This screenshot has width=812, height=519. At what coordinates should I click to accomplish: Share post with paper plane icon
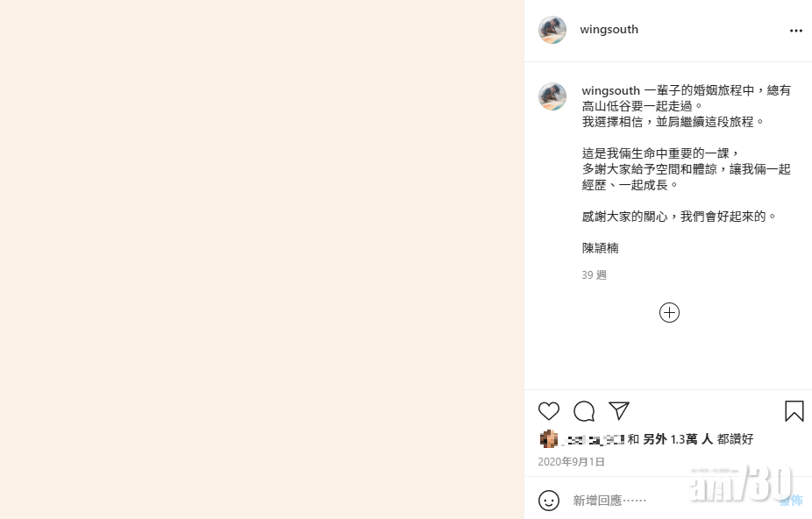(x=619, y=411)
